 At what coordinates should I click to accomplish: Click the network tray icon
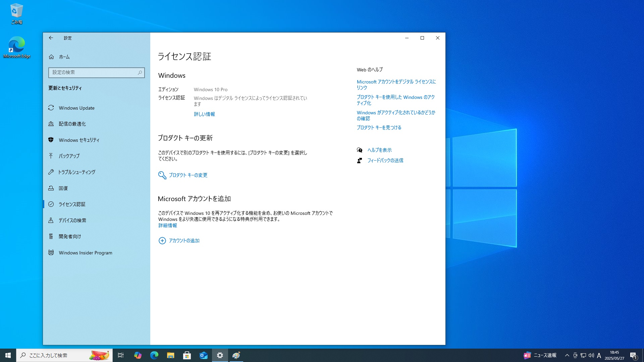pyautogui.click(x=583, y=355)
